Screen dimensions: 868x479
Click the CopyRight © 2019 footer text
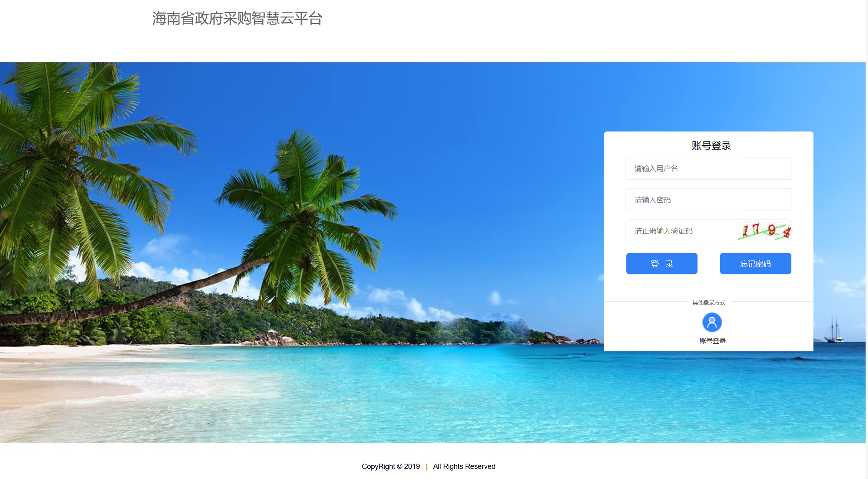[x=391, y=466]
